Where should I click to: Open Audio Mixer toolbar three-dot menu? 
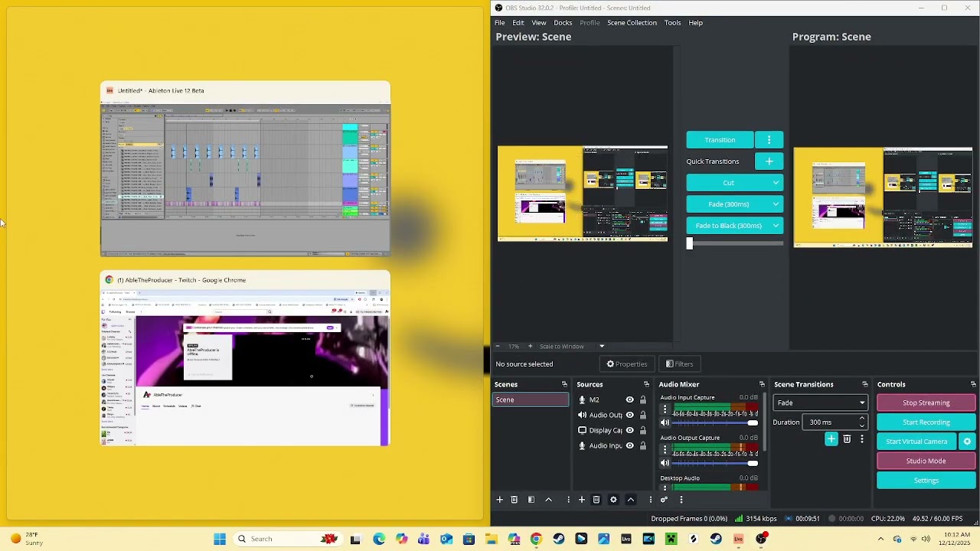(681, 500)
